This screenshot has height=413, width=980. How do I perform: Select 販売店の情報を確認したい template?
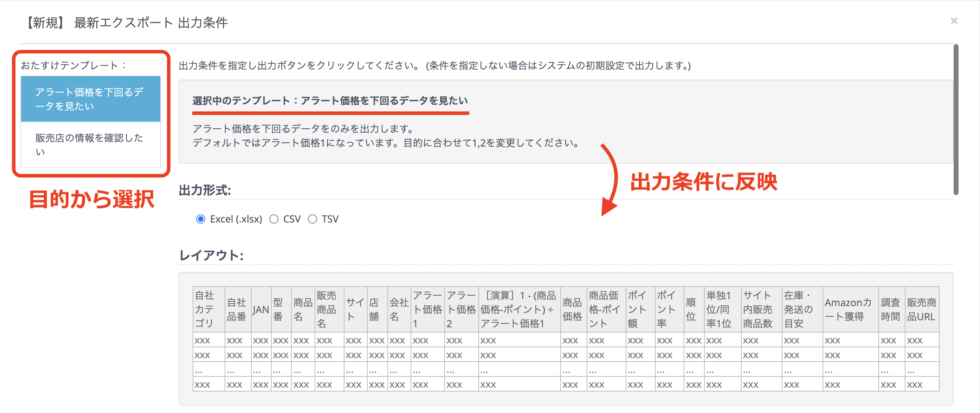[90, 144]
